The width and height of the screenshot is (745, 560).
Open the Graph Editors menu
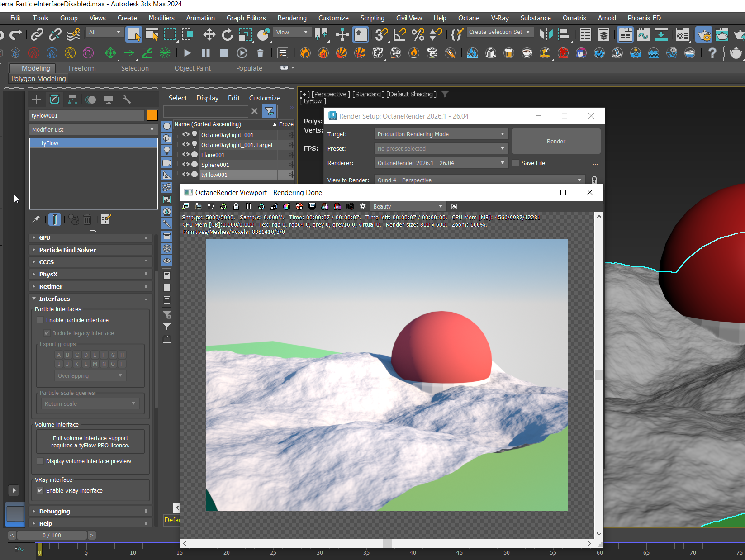point(246,18)
